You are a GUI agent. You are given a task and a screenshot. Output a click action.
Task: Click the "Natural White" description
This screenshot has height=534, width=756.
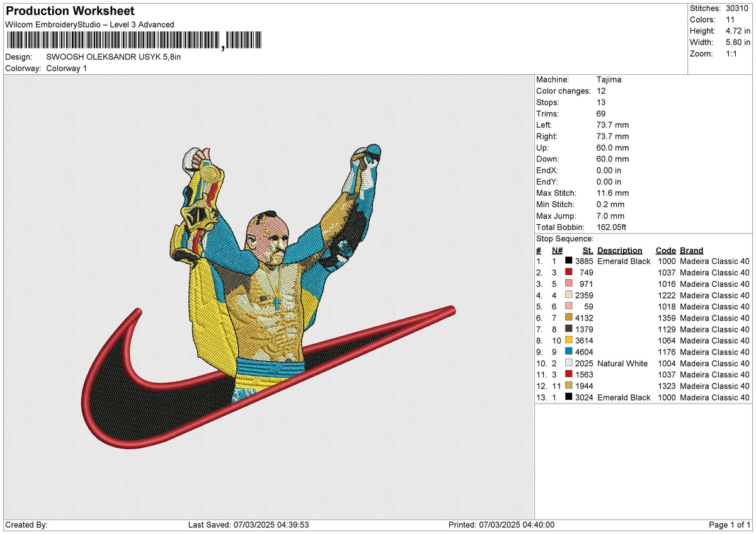point(623,363)
